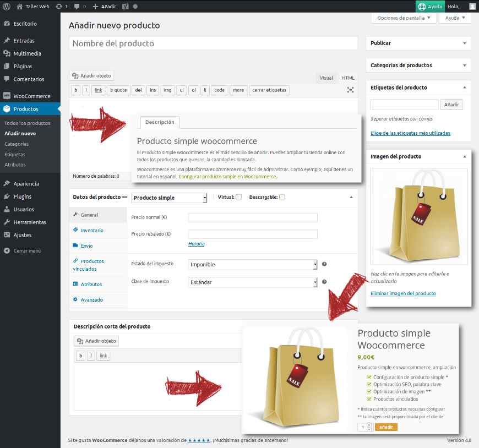
Task: Switch to the HTML editor tab
Action: (x=348, y=78)
